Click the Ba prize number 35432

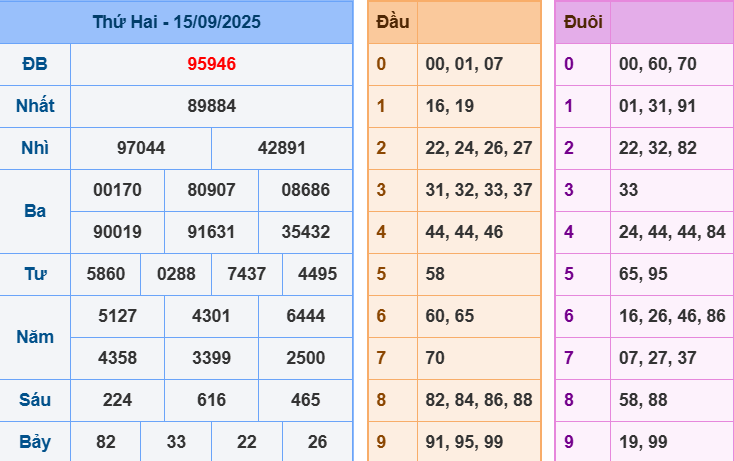coord(305,232)
